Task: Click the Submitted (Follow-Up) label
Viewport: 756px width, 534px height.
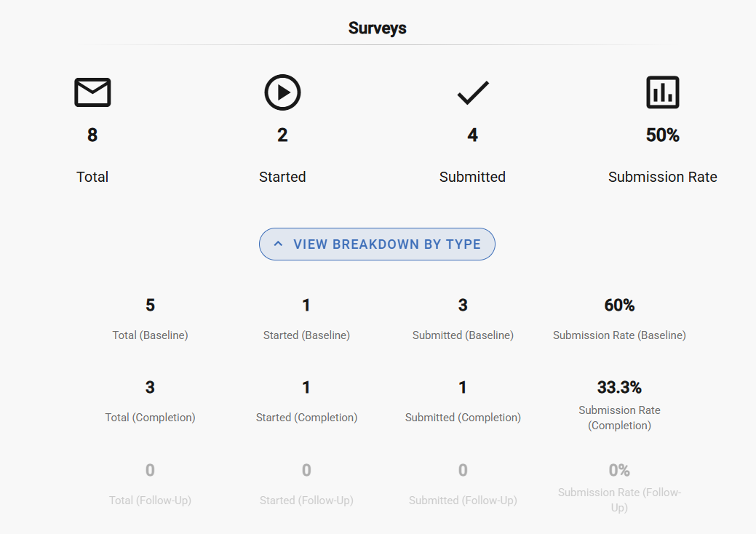Action: pos(463,501)
